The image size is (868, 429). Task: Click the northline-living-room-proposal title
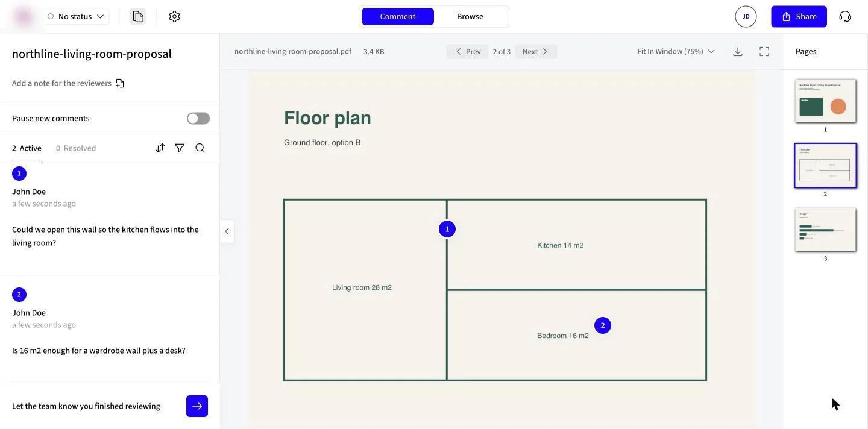tap(92, 54)
